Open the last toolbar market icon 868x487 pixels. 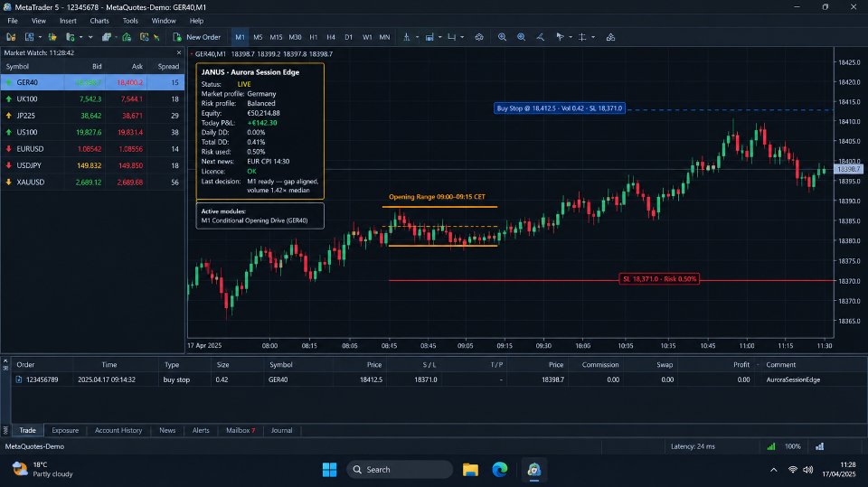pyautogui.click(x=610, y=37)
